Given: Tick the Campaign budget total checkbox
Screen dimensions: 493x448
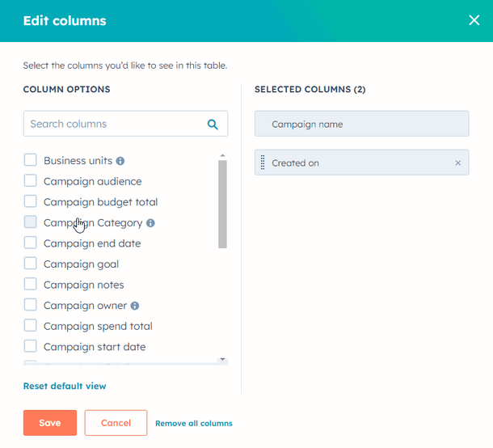Looking at the screenshot, I should [x=30, y=202].
